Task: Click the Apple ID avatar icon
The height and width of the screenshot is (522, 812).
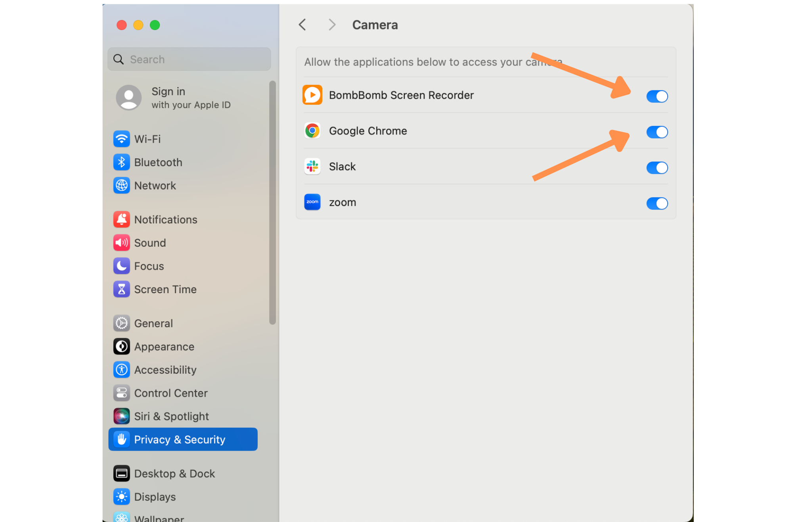Action: pyautogui.click(x=129, y=98)
